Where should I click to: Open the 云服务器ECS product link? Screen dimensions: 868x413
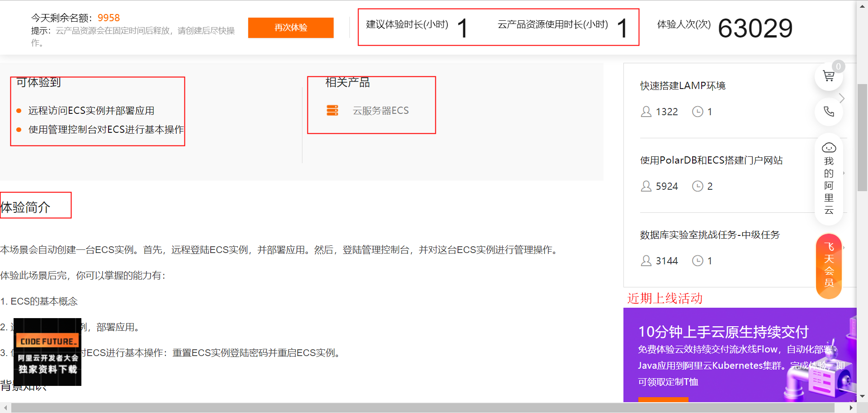tap(381, 111)
